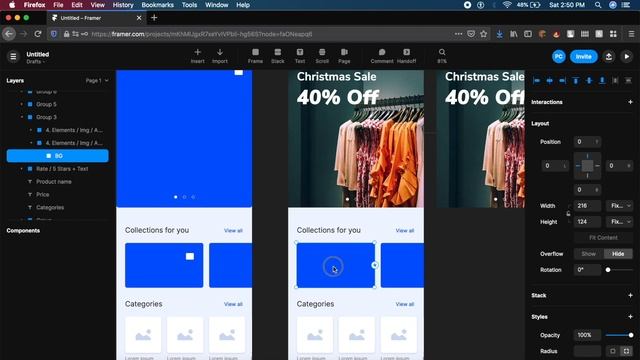Open the Comment tool
Image resolution: width=640 pixels, height=360 pixels.
pos(382,56)
